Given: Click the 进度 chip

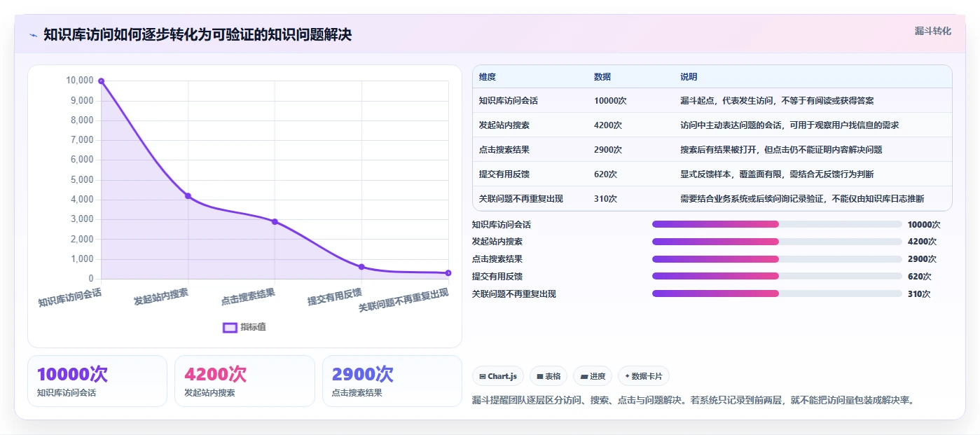Looking at the screenshot, I should (x=593, y=376).
